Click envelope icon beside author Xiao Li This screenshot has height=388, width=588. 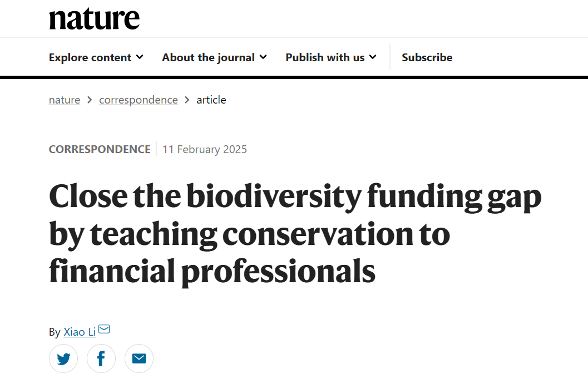104,330
